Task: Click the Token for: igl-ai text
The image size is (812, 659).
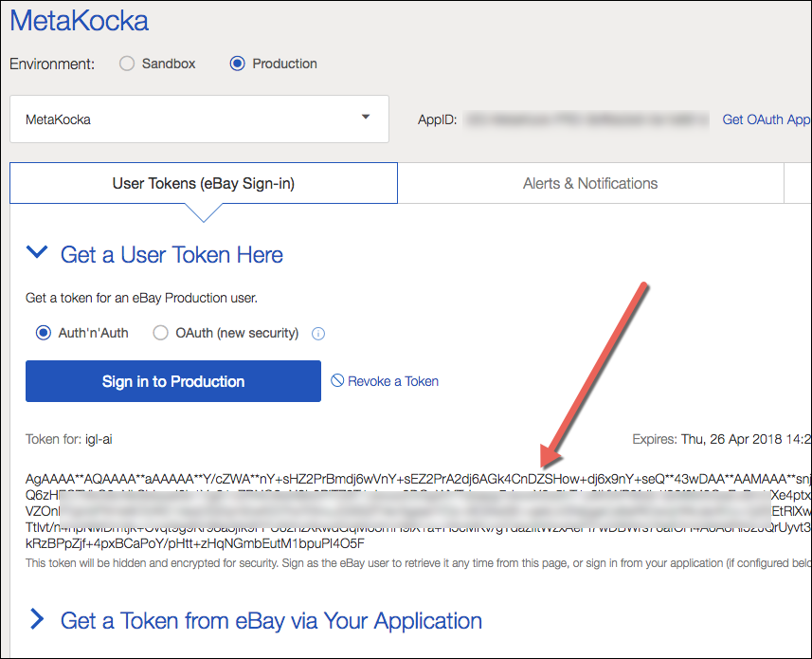Action: [69, 439]
